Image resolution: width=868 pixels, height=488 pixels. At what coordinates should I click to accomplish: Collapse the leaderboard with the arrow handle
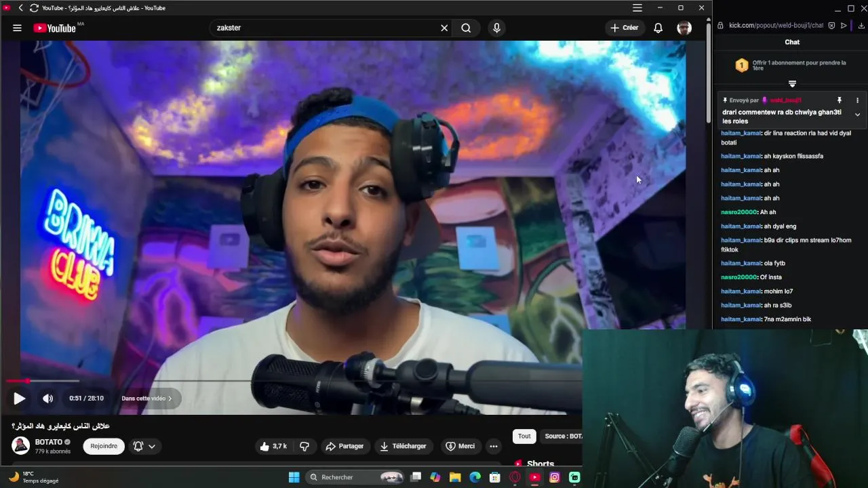coord(792,83)
